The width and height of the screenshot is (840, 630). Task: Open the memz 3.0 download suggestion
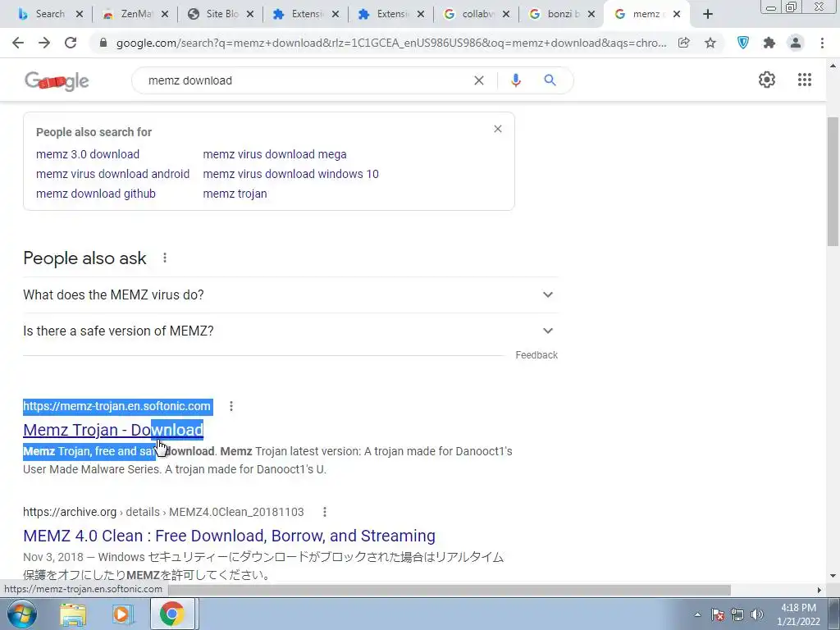88,154
